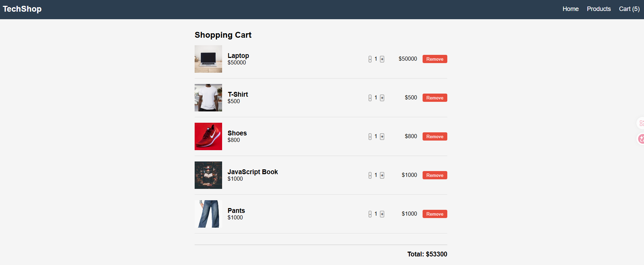Go to the Products page

tap(599, 9)
